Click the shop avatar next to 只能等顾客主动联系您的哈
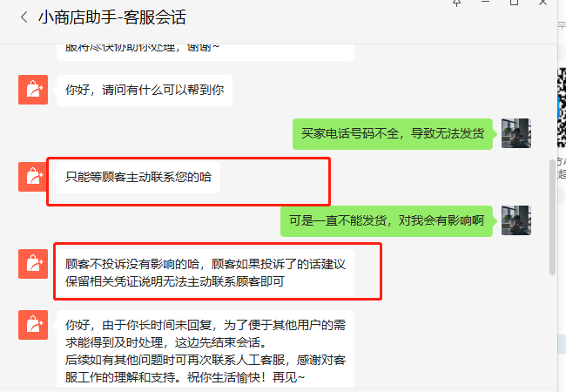 (x=33, y=177)
